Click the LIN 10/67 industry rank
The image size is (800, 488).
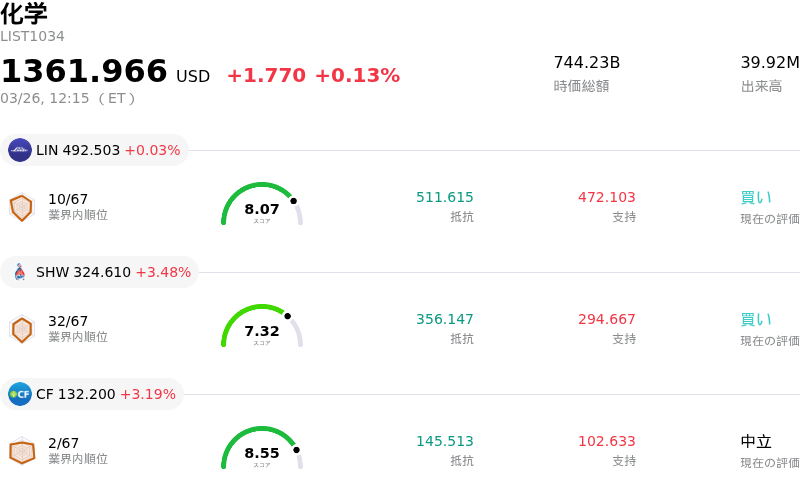68,199
